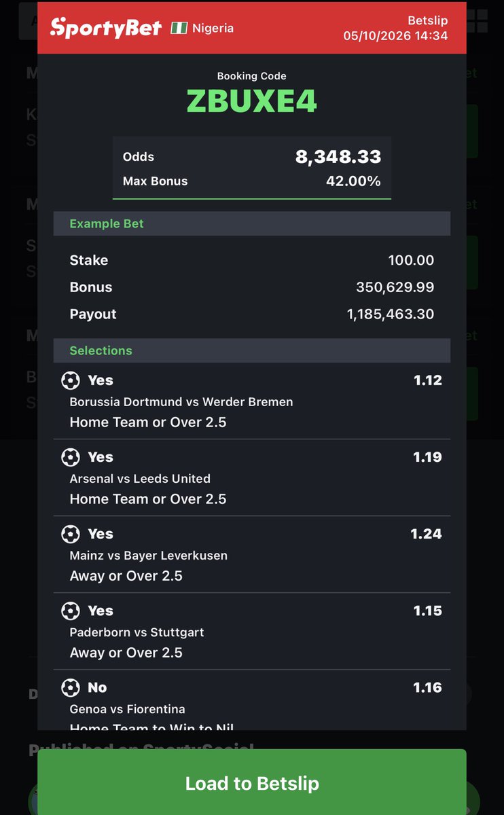Tap the Max Bonus 42.00% row
Screen dimensions: 504x815
pos(252,181)
